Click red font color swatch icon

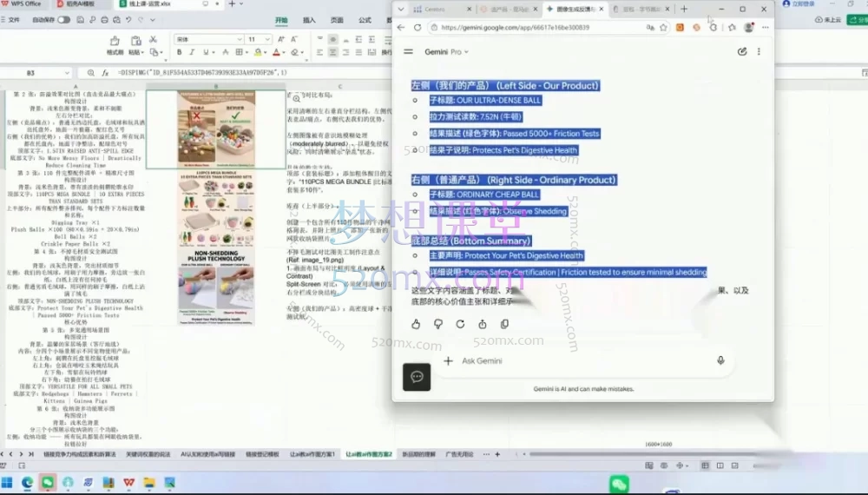pos(276,52)
